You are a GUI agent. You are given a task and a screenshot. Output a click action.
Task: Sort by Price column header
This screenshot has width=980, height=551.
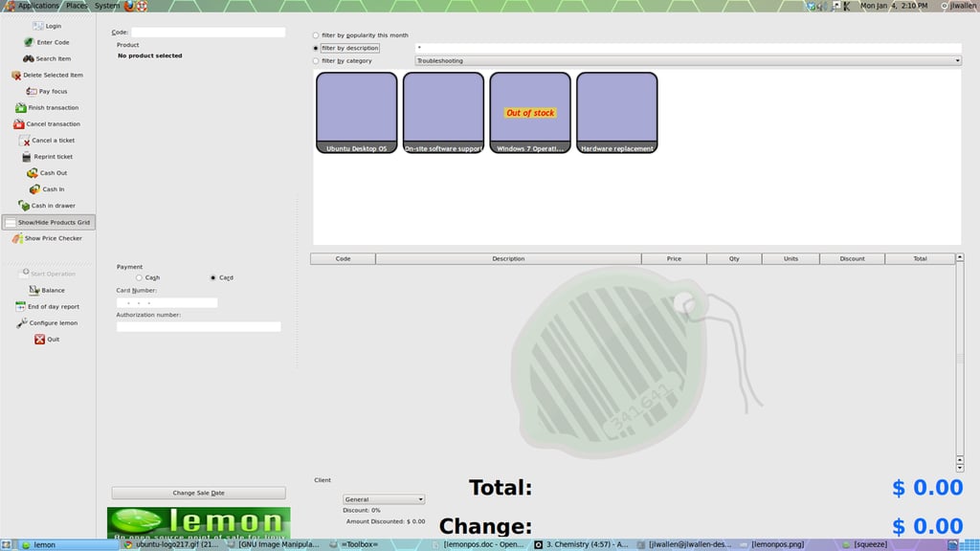[674, 258]
